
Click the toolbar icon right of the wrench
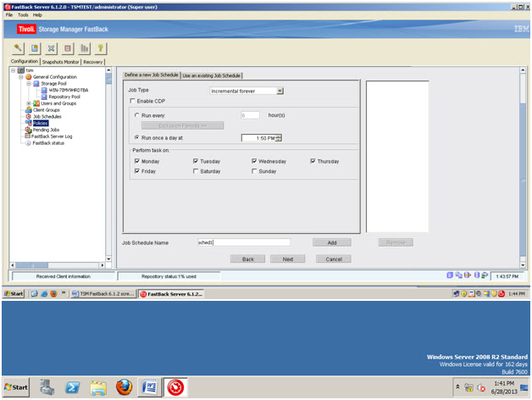coord(35,48)
